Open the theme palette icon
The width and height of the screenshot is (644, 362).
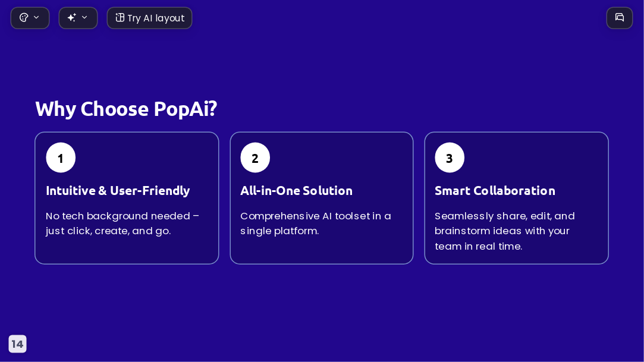coord(24,18)
